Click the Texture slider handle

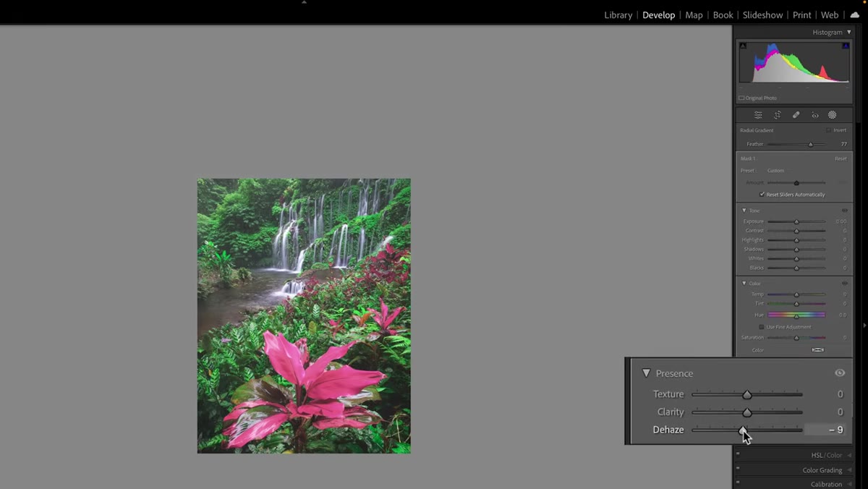747,394
